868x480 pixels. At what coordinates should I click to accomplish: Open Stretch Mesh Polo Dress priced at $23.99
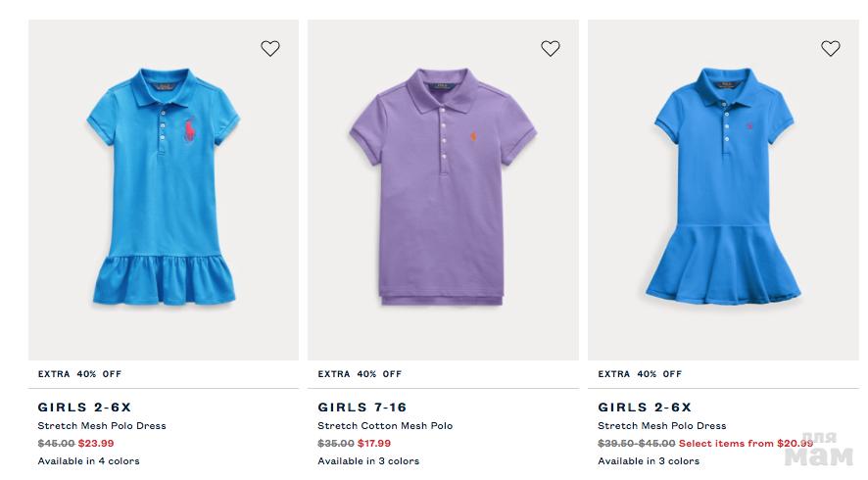102,426
